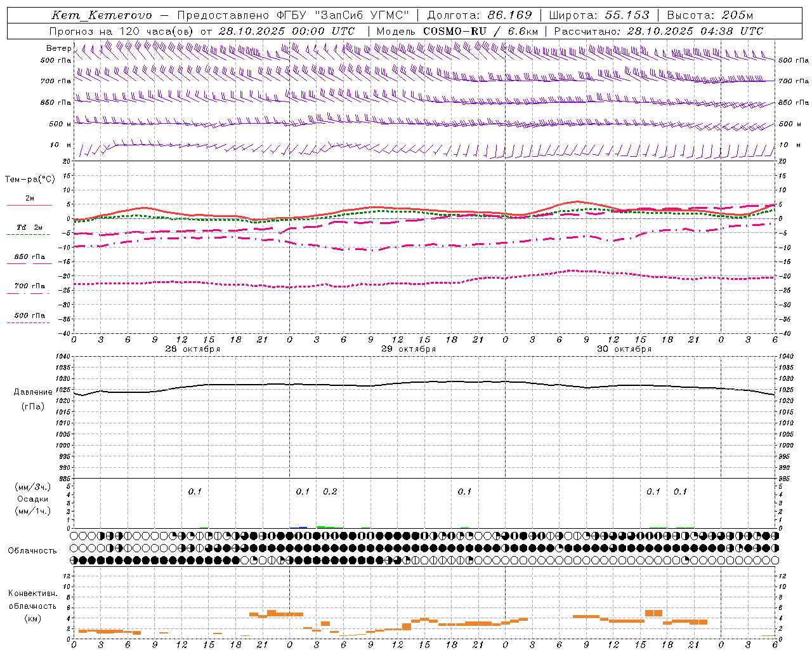Click the Kem_Kemerovo station title
Screen dimensions: 812x650
pyautogui.click(x=101, y=15)
